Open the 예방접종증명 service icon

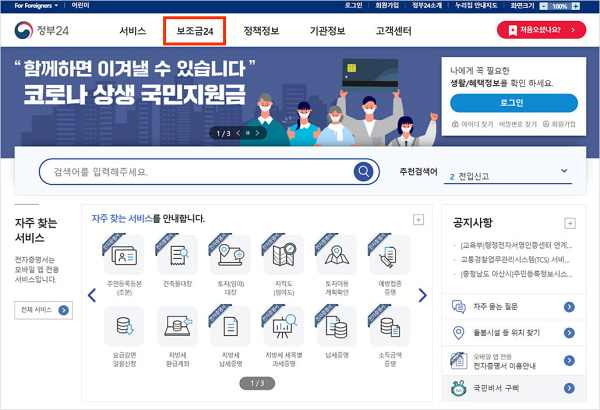(x=390, y=255)
